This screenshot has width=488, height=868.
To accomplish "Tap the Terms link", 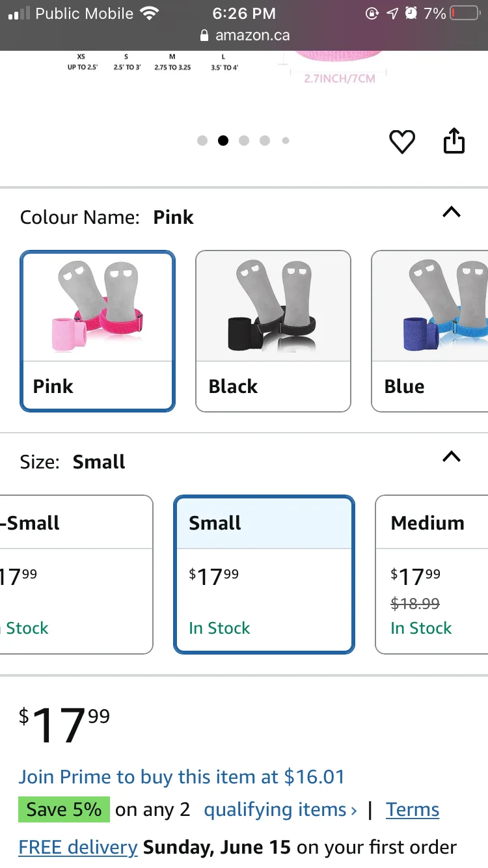I will pyautogui.click(x=412, y=809).
